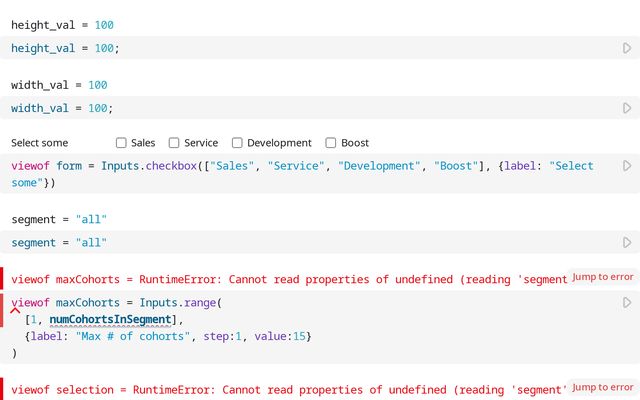
Task: Toggle the Boost checkbox
Action: pos(333,143)
